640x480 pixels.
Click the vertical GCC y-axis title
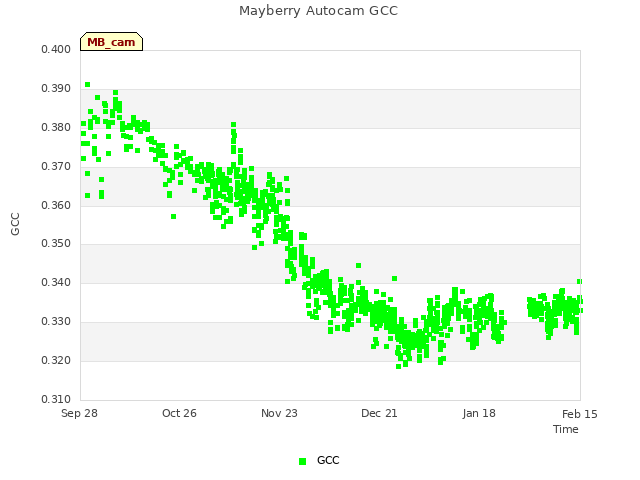click(x=15, y=224)
